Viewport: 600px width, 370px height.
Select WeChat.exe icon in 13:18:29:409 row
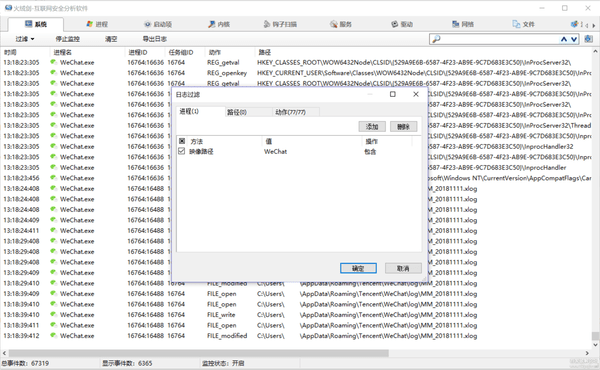pyautogui.click(x=54, y=272)
